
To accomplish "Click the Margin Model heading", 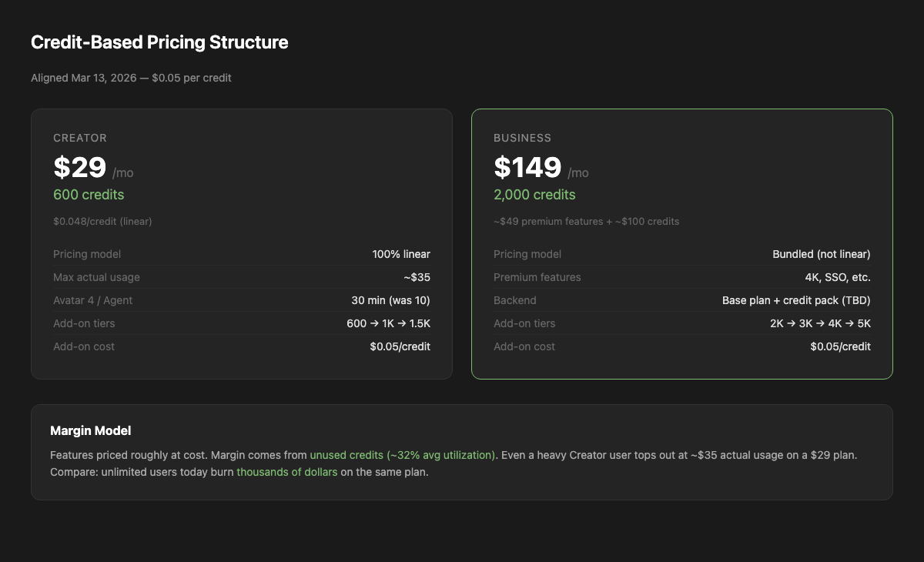I will 90,430.
